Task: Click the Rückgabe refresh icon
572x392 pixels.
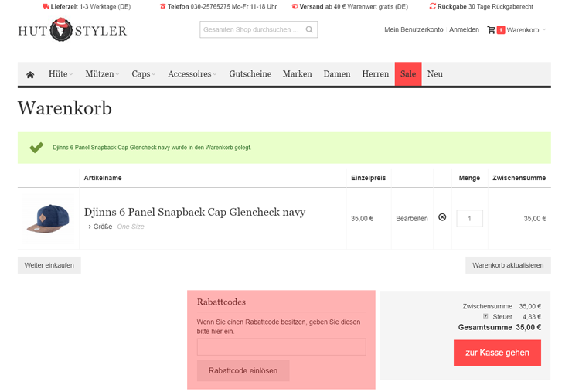Action: point(432,6)
